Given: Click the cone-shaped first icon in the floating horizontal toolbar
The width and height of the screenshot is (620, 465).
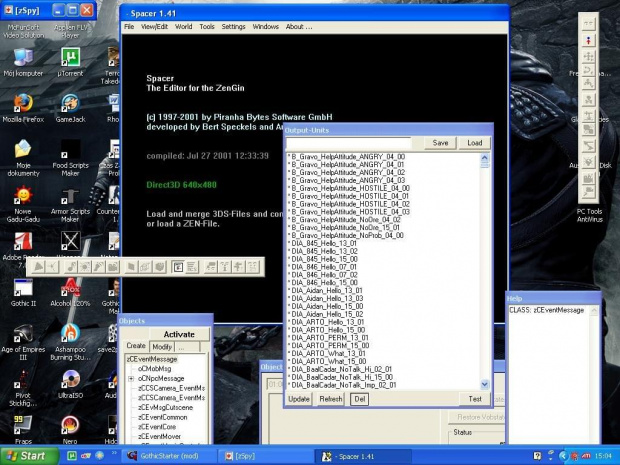Looking at the screenshot, I should click(38, 267).
